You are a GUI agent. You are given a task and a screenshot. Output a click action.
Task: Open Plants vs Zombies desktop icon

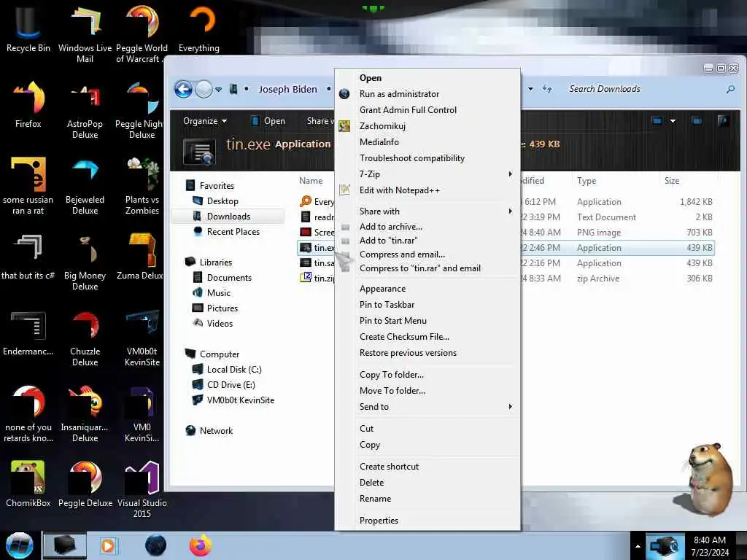click(142, 187)
